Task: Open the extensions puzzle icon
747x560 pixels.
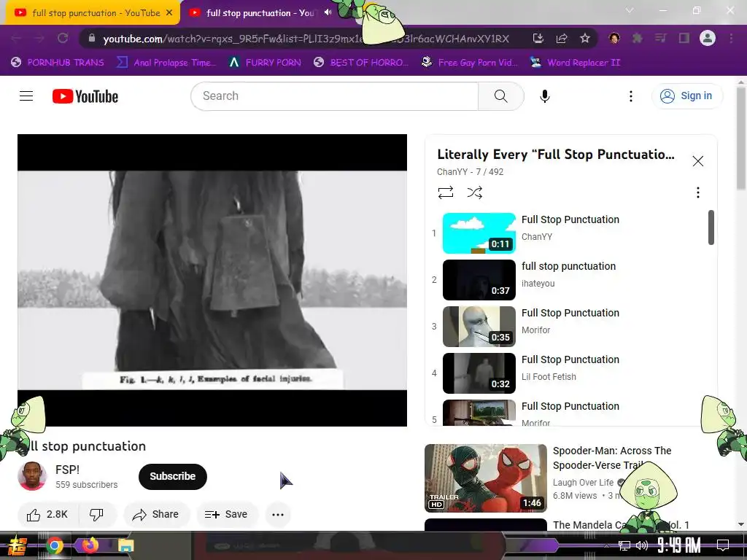Action: pyautogui.click(x=637, y=38)
